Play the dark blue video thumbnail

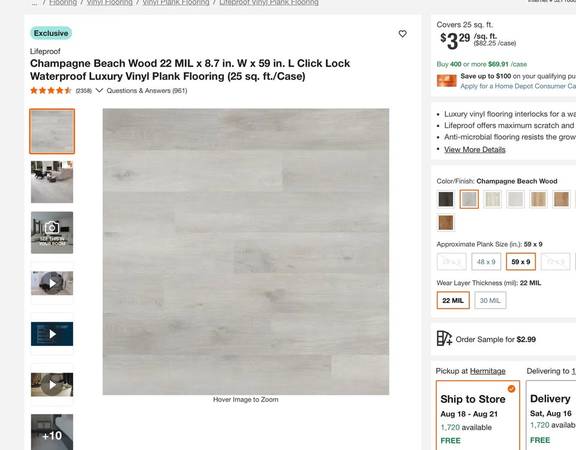pos(52,334)
